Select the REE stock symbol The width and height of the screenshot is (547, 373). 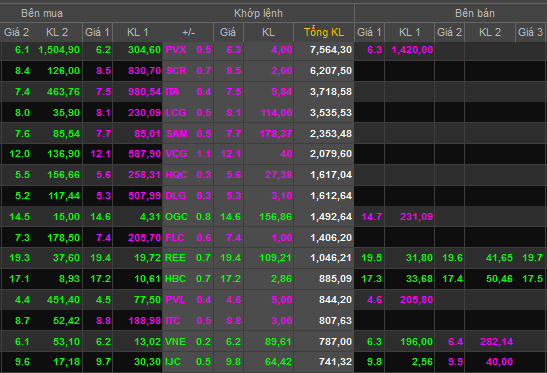(x=175, y=258)
